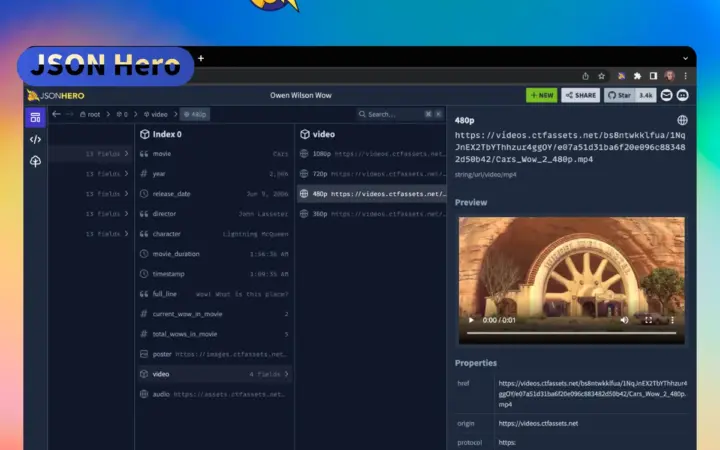Screen dimensions: 720x450
Task: Bookmark page with the star icon
Action: pyautogui.click(x=602, y=76)
